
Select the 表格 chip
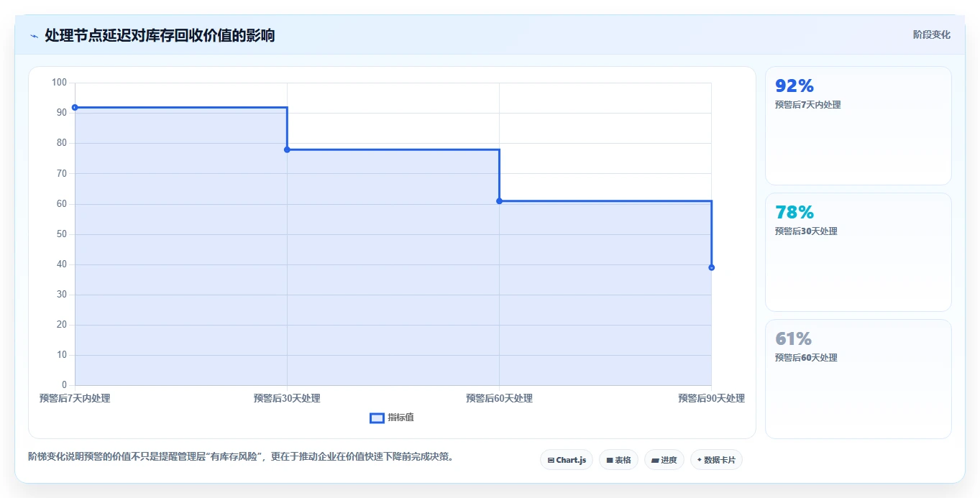(x=618, y=460)
